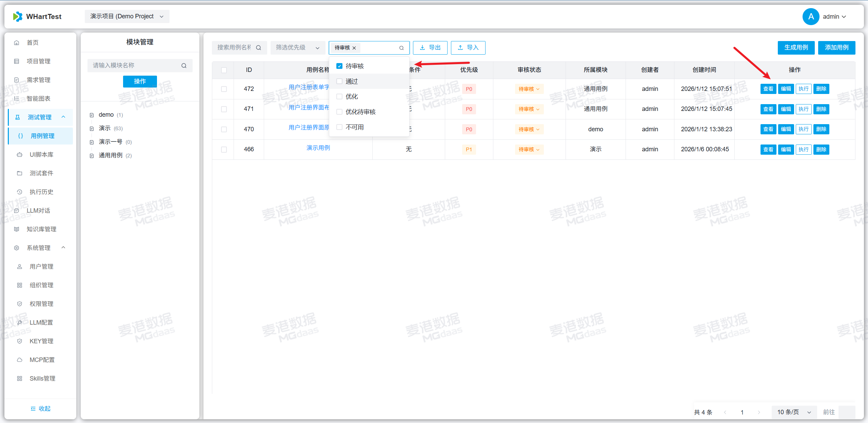Screen dimensions: 868x423
Task: Click the KEY管理 shield icon
Action: 20,341
